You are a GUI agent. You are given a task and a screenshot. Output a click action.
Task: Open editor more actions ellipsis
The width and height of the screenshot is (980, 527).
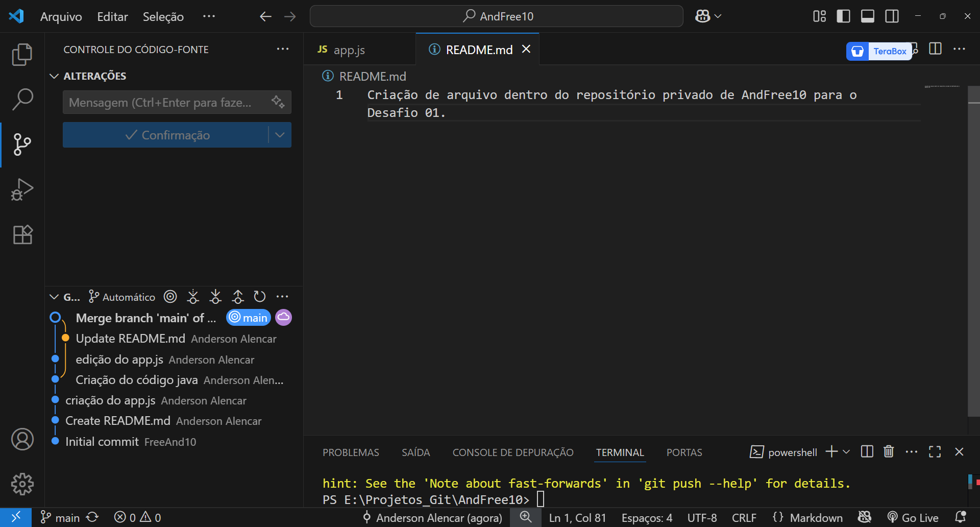tap(959, 49)
